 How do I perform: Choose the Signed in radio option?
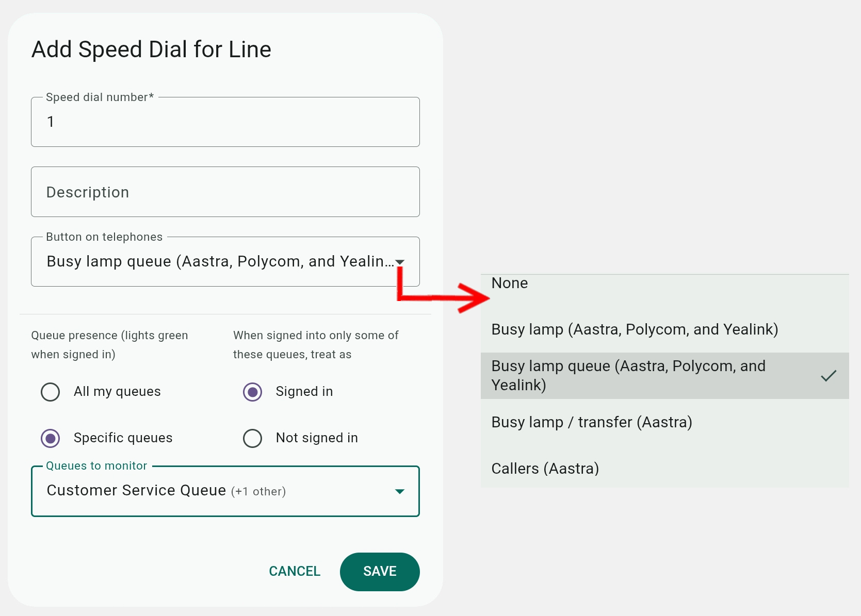(253, 392)
